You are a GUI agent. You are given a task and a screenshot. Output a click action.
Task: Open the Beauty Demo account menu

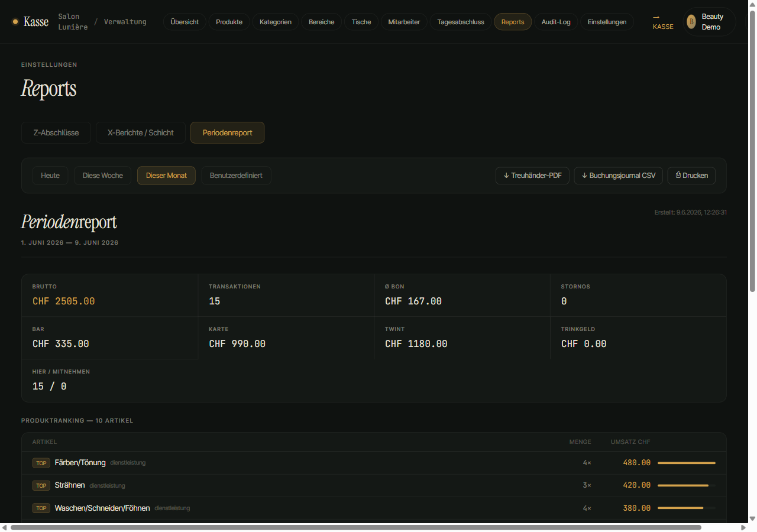click(709, 22)
